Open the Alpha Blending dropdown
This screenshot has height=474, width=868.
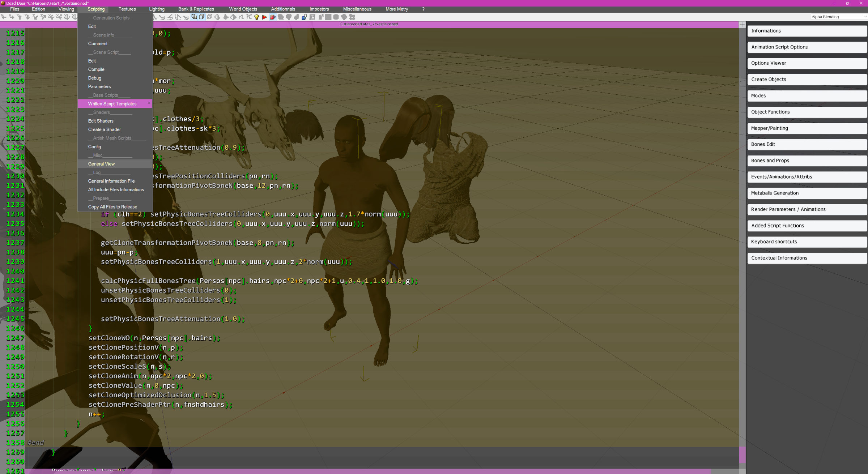pyautogui.click(x=839, y=17)
